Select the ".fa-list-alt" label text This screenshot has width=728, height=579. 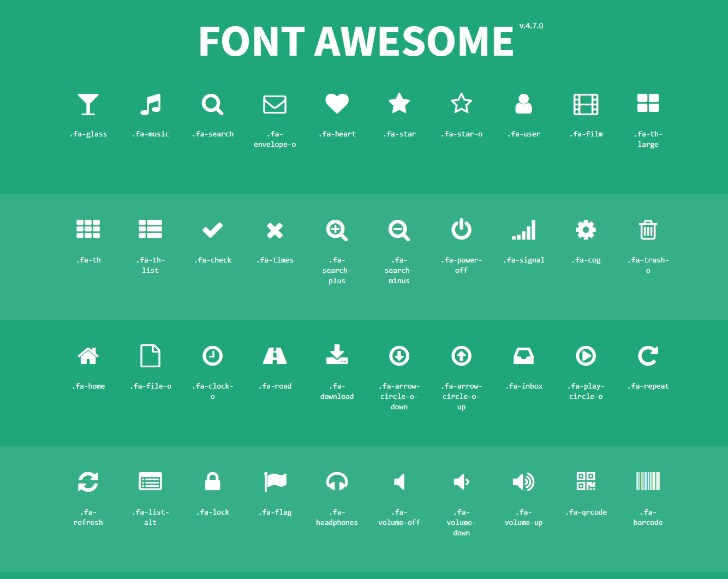coord(151,517)
